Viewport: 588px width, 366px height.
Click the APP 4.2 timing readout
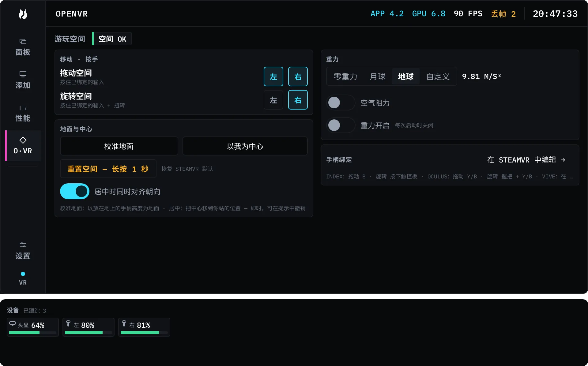click(387, 14)
